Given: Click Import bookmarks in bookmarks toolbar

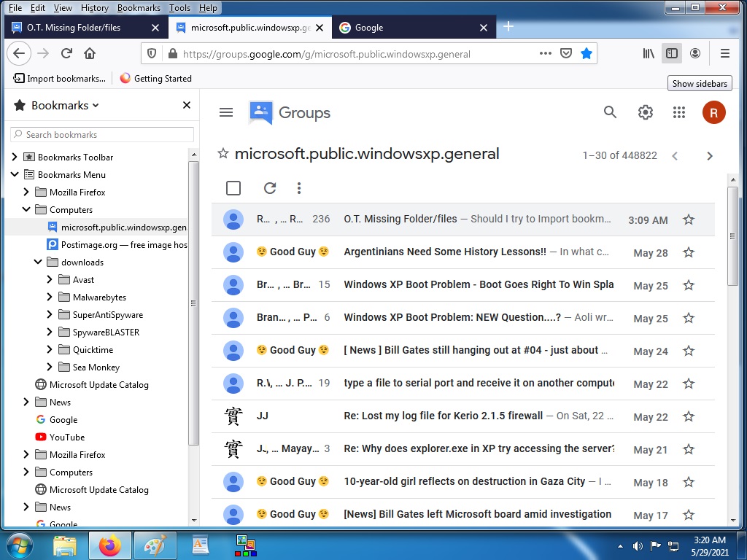Looking at the screenshot, I should (x=60, y=78).
